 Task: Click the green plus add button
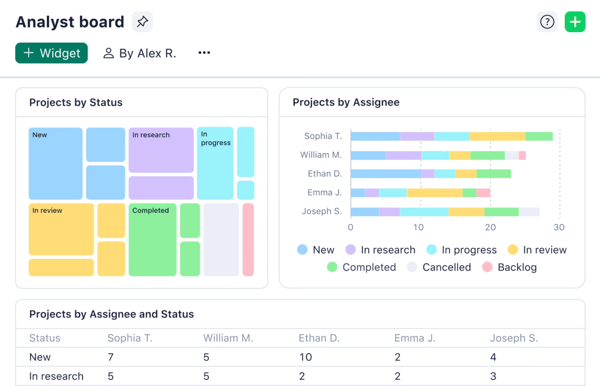tap(575, 22)
